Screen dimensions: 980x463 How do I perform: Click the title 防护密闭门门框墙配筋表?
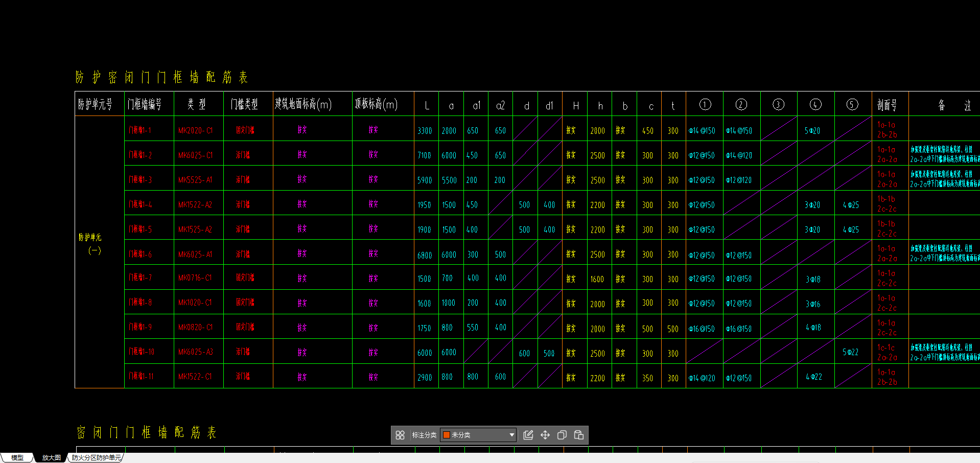(161, 77)
